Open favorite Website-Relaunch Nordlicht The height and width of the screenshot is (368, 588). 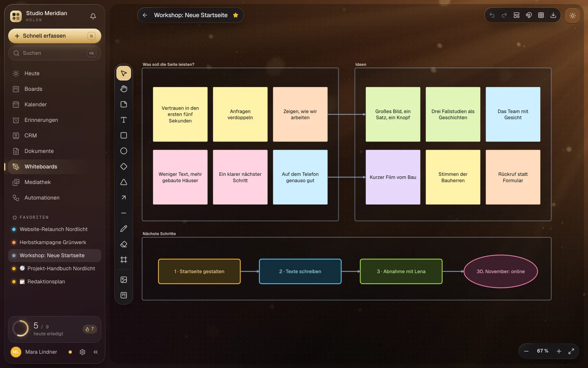(55, 229)
